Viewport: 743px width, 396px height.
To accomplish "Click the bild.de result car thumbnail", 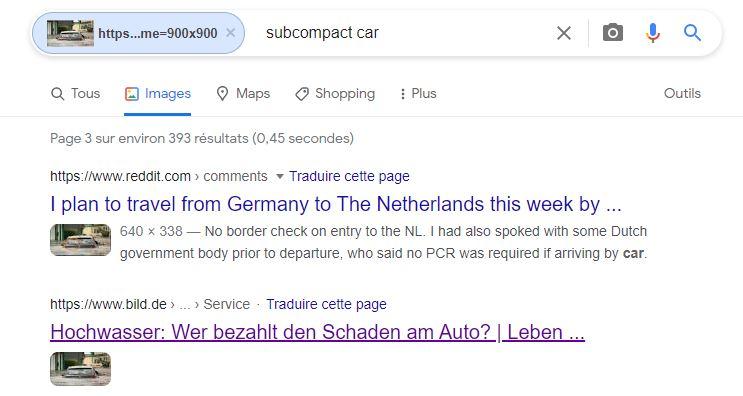I will (81, 369).
